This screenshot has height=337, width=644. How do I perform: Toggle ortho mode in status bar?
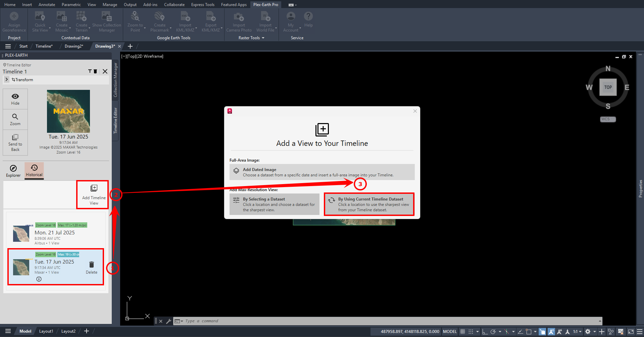pos(485,331)
